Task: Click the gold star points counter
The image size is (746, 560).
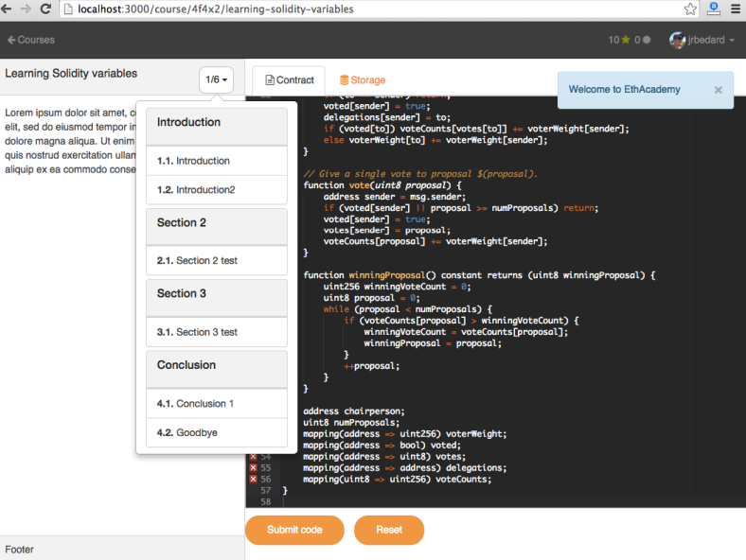Action: pyautogui.click(x=619, y=40)
